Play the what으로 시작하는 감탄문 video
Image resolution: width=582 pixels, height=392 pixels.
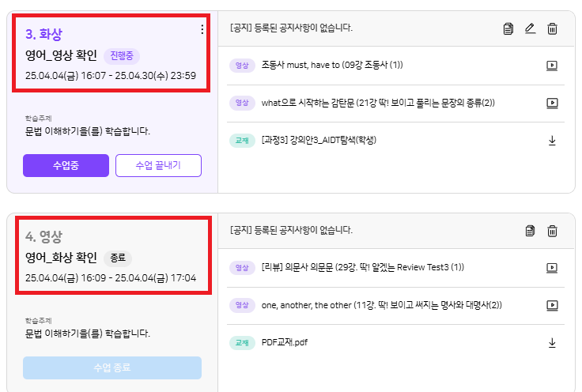pos(553,103)
